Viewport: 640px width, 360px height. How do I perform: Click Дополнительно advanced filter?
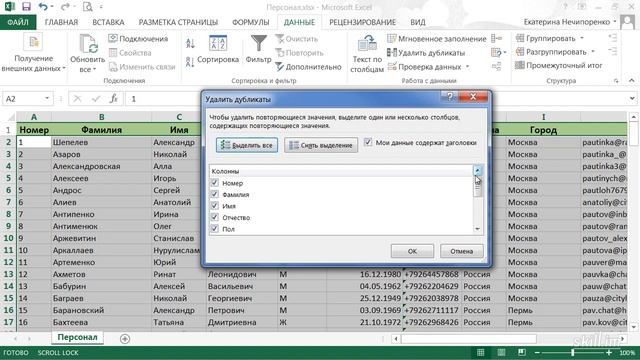(x=308, y=67)
